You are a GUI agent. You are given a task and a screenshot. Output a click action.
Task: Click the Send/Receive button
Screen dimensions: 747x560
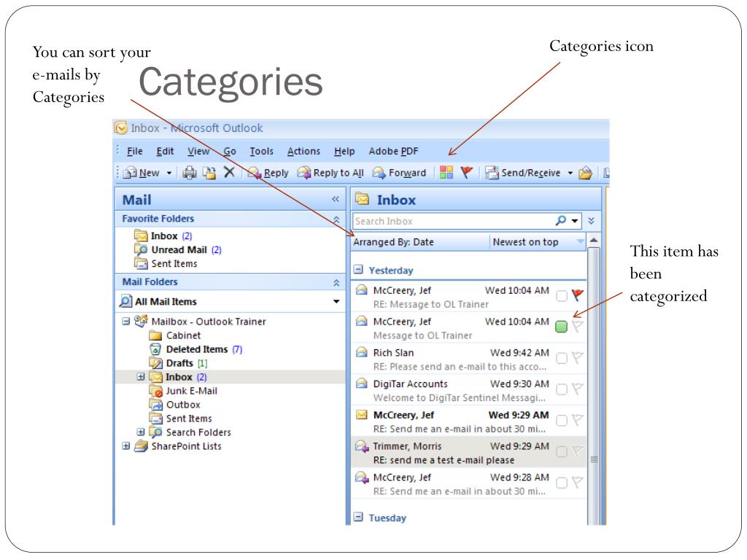(522, 172)
